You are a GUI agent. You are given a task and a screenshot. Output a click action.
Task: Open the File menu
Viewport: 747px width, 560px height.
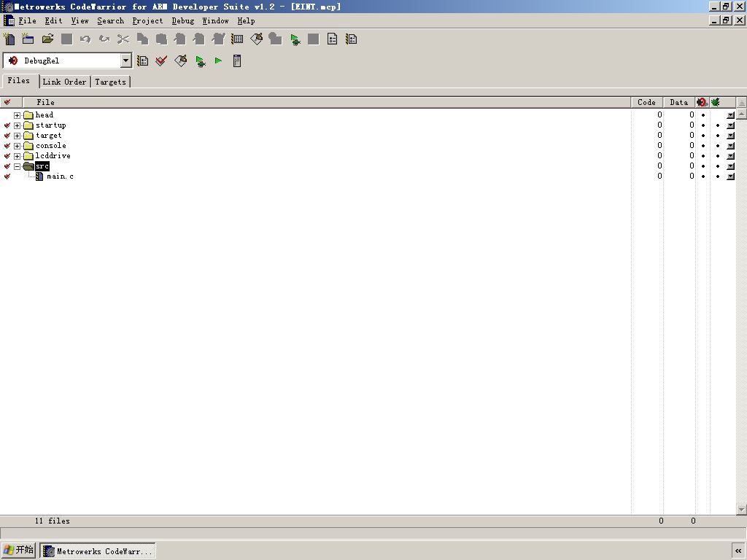[x=27, y=20]
